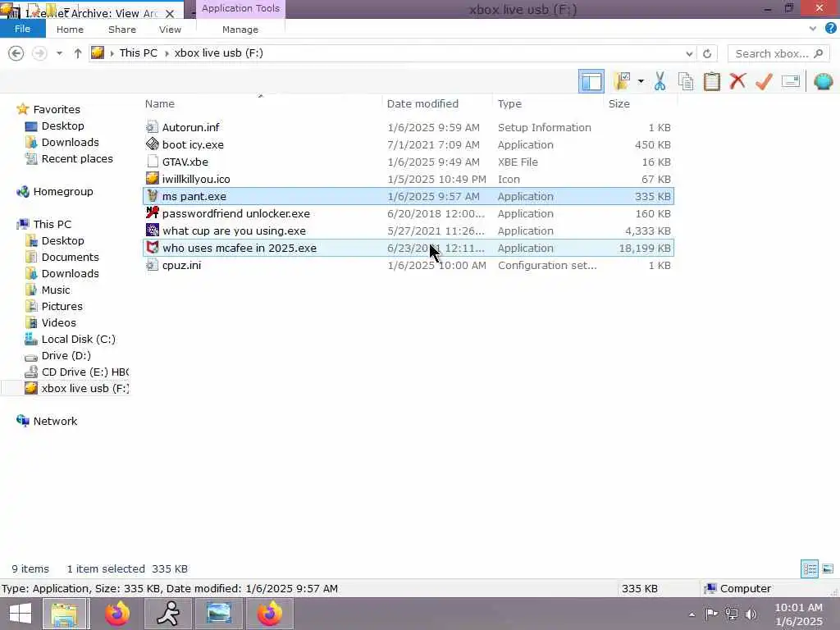Open File Explorer from taskbar
Viewport: 840px width, 630px height.
65,614
